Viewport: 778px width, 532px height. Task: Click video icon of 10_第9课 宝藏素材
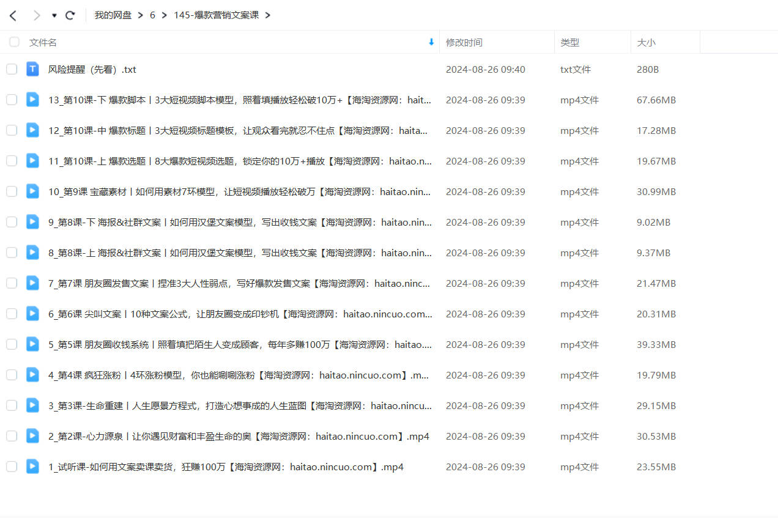32,191
